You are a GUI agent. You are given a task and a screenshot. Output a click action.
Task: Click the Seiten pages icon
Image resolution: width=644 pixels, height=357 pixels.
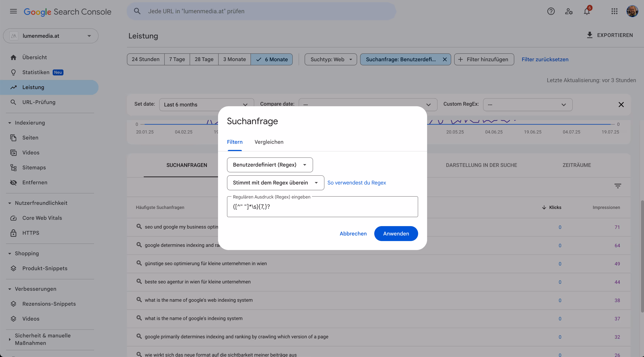pos(13,138)
